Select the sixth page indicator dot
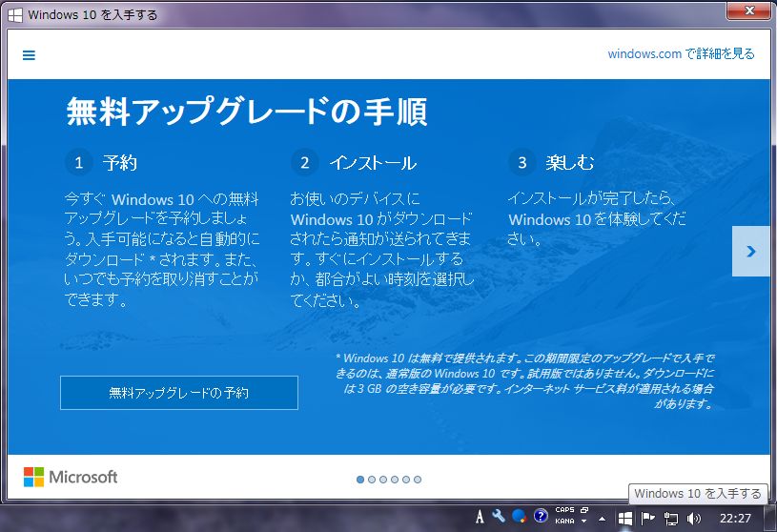This screenshot has width=777, height=532. 418,480
